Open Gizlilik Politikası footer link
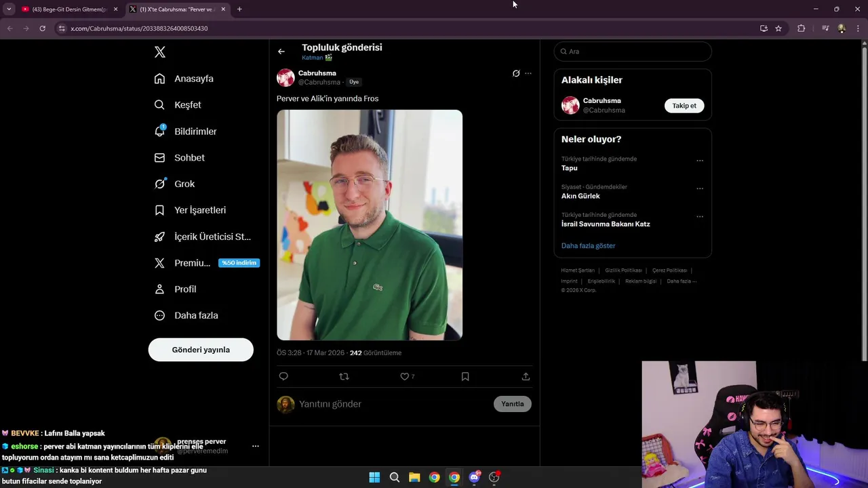Screen dimensions: 868x488 [x=624, y=270]
